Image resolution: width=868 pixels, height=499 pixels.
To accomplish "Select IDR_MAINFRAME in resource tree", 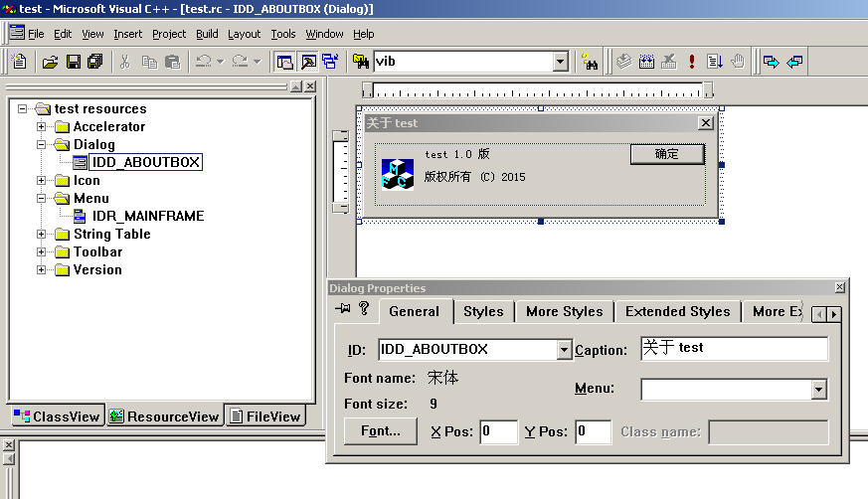I will tap(148, 216).
